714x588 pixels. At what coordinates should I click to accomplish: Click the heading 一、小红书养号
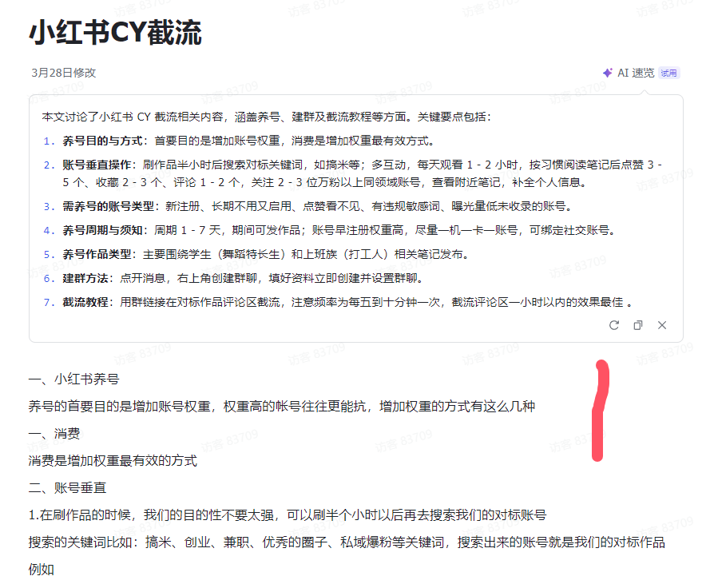pyautogui.click(x=73, y=379)
